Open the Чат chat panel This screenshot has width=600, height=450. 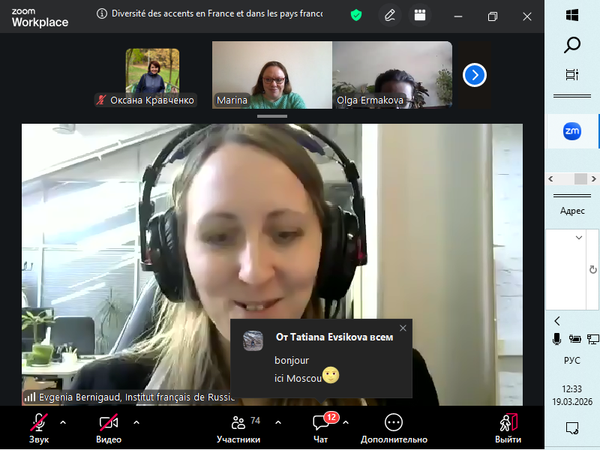point(321,427)
